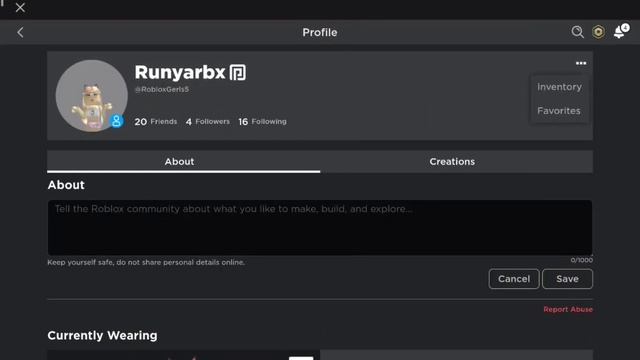Open Inventory from the side menu
Viewport: 640px width, 360px height.
pos(559,87)
